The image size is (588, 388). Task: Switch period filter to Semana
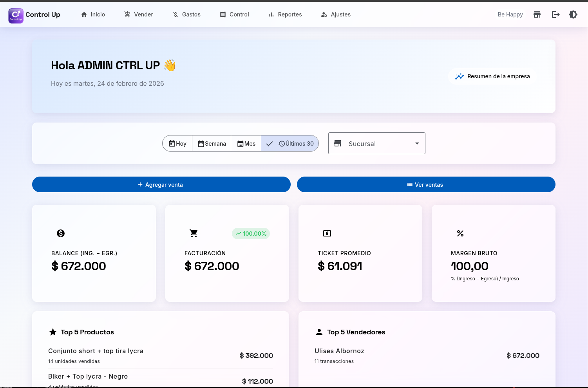[212, 144]
